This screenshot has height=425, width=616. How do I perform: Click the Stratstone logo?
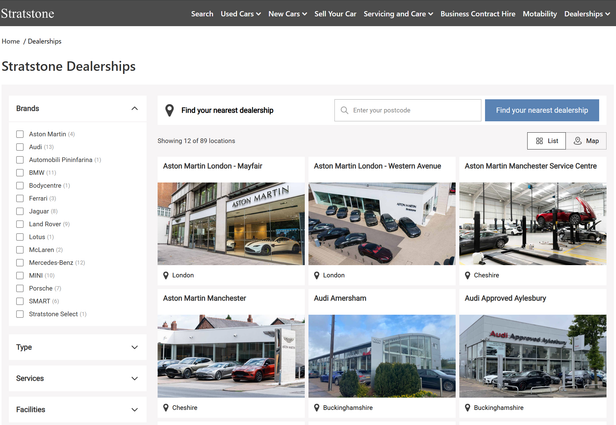click(28, 13)
